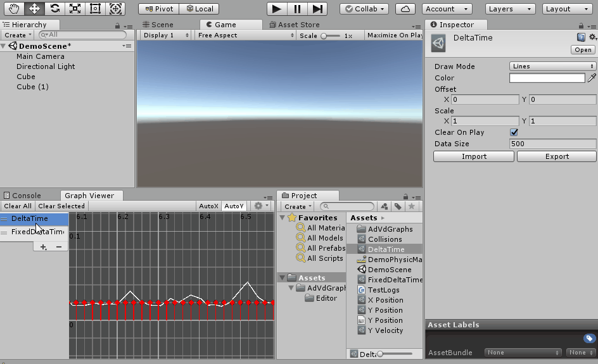Screen dimensions: 598x364
Task: Open Services cloud button
Action: [x=405, y=9]
